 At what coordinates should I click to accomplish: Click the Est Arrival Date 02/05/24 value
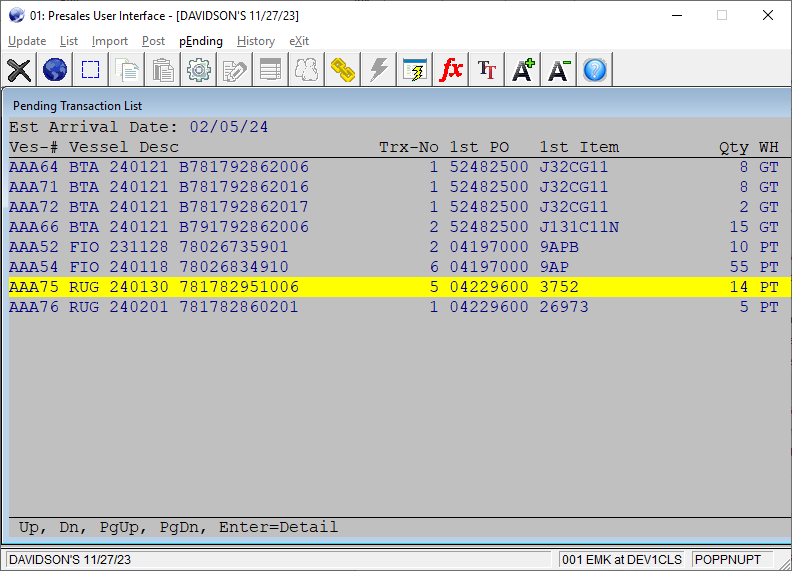pos(229,127)
